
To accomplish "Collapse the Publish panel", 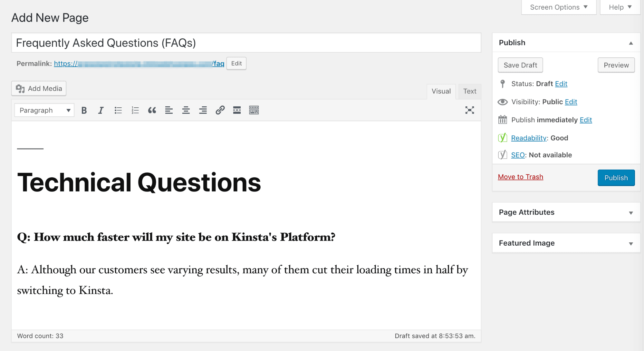I will pyautogui.click(x=630, y=43).
